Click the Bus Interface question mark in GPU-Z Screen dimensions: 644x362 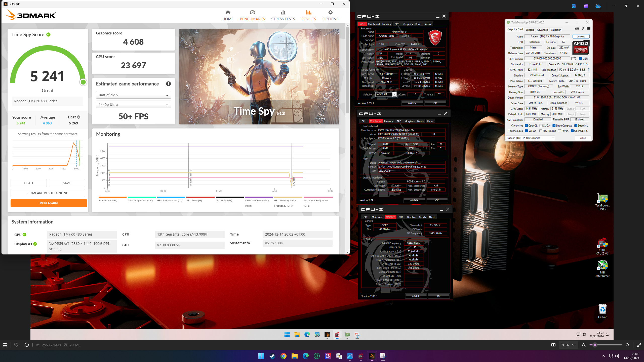589,70
